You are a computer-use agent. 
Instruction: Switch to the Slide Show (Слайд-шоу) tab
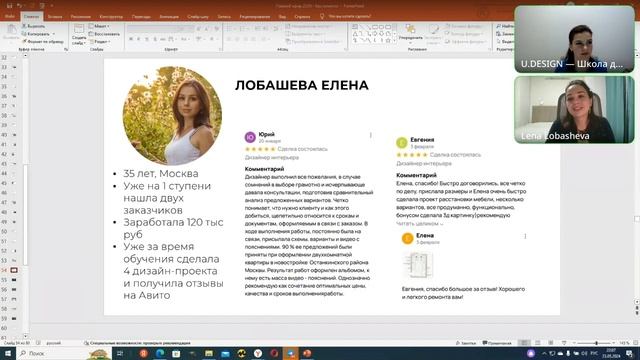198,17
